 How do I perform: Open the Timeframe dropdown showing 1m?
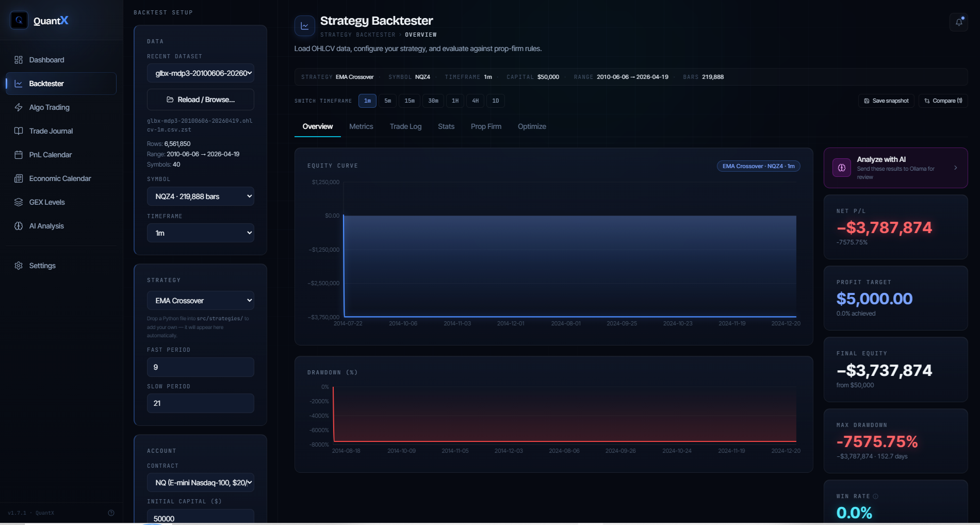coord(201,233)
